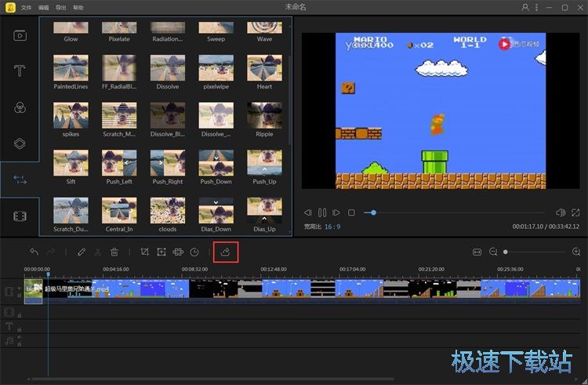The image size is (588, 385).
Task: Open the Media library sidebar tab
Action: [x=20, y=35]
